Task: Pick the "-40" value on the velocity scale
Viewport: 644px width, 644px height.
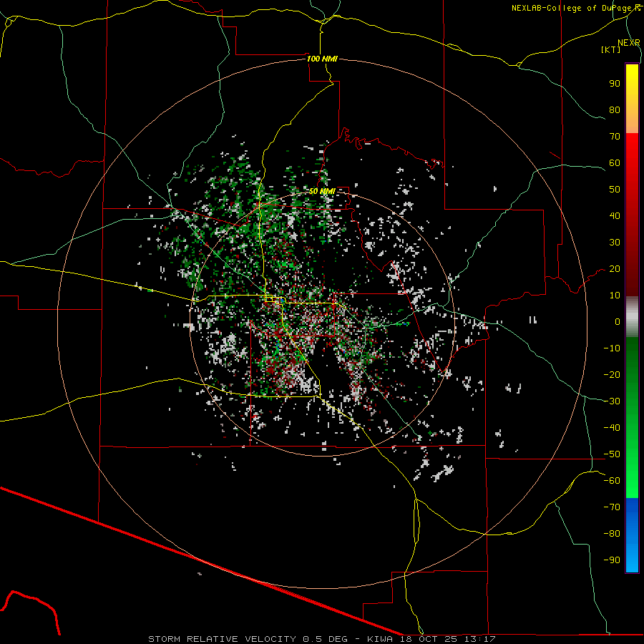Action: [612, 428]
